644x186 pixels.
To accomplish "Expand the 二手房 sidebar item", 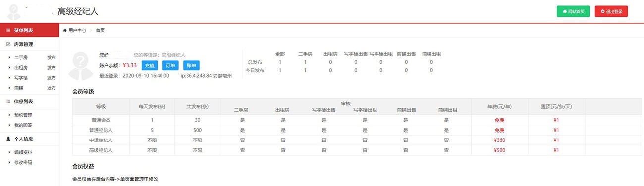I will coord(21,58).
